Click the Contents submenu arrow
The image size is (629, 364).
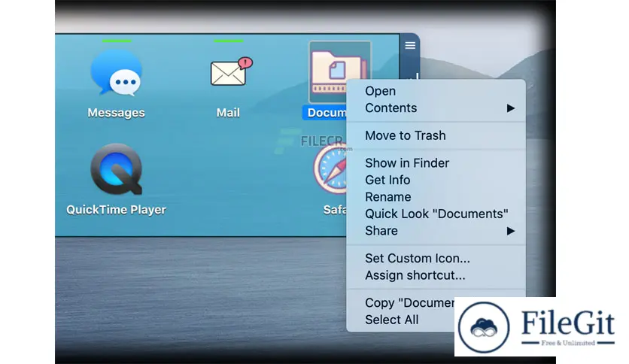click(510, 108)
